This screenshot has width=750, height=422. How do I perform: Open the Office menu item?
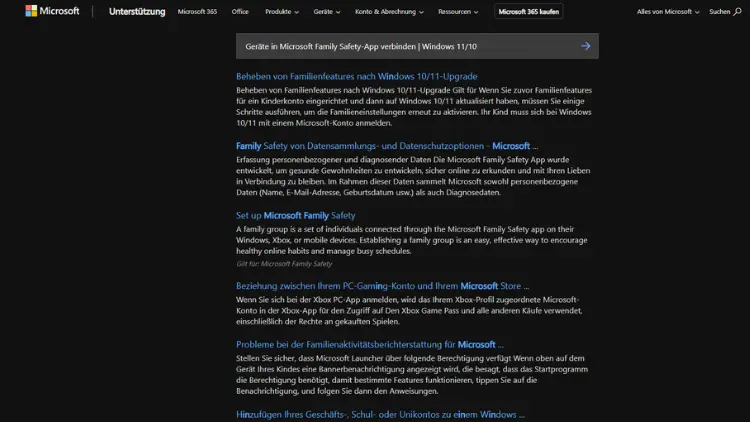240,11
